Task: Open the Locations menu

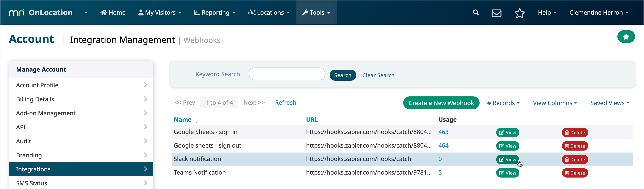Action: [269, 13]
